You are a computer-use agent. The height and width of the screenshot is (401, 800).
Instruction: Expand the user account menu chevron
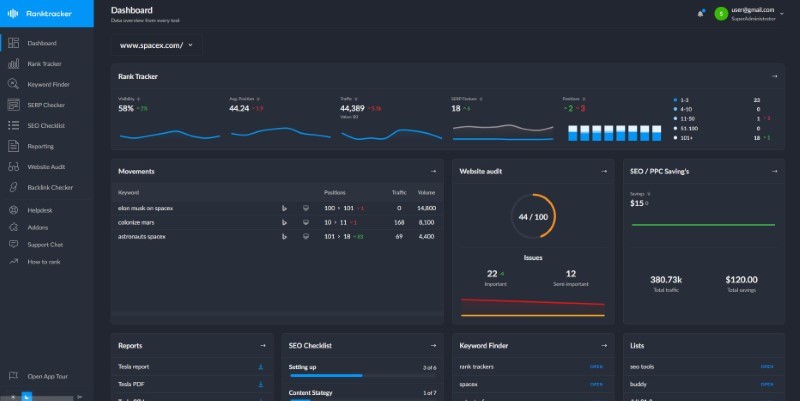[x=782, y=14]
